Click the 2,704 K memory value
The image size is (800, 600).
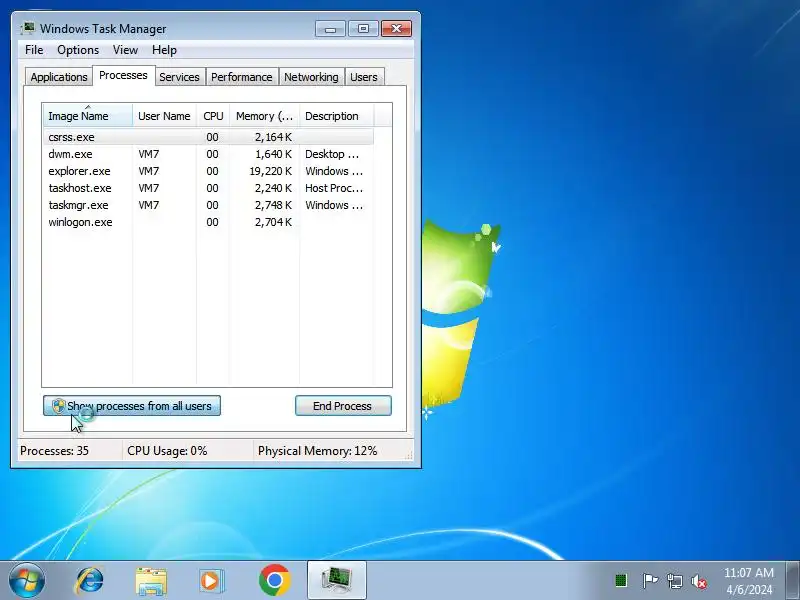point(273,222)
